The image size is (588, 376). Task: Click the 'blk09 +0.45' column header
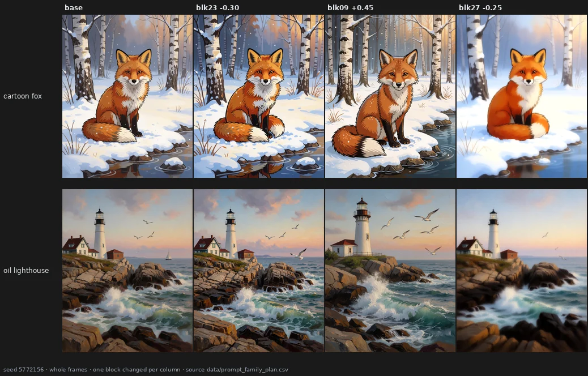pyautogui.click(x=350, y=7)
